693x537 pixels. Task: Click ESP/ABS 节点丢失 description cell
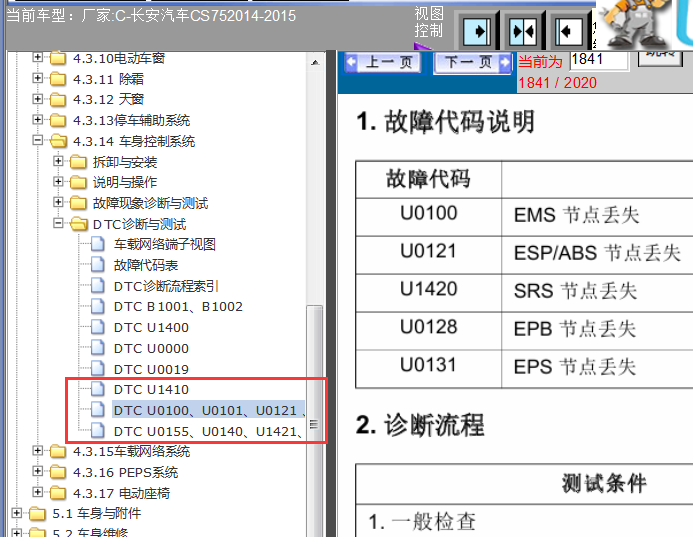(597, 253)
